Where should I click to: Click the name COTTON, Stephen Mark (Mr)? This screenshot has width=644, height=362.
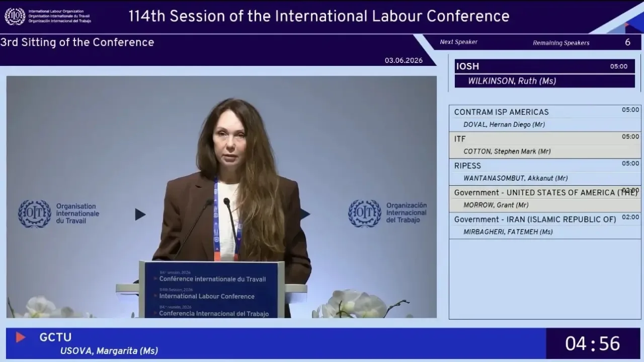coord(507,152)
